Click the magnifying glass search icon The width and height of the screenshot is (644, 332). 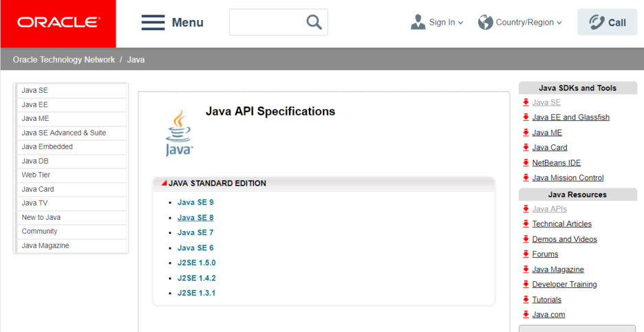tap(314, 22)
